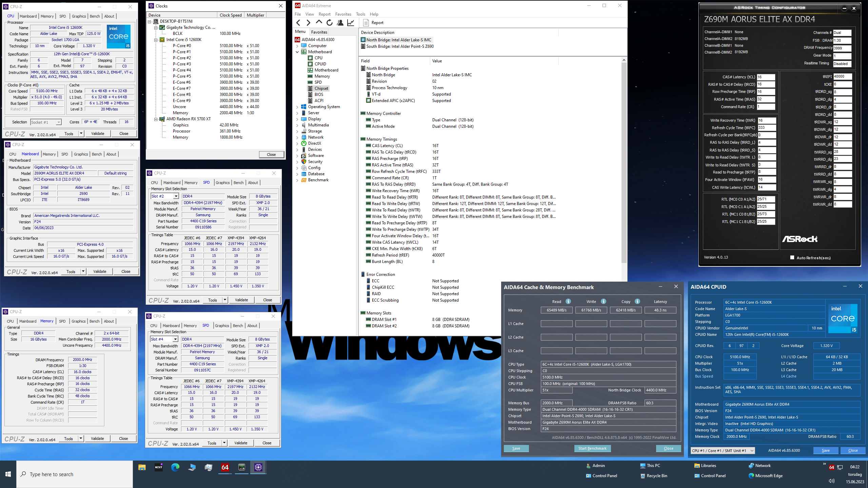Open Slot #4 memory slot dropdown
868x488 pixels.
point(175,339)
